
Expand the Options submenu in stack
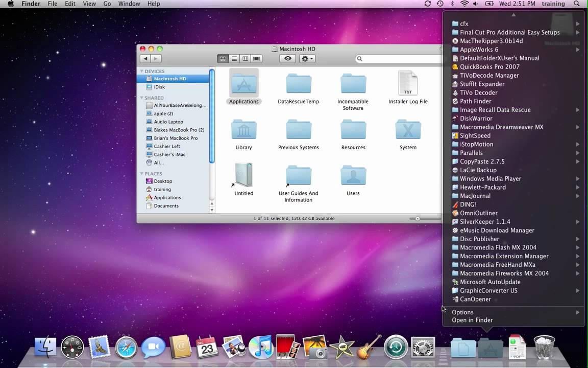click(578, 312)
